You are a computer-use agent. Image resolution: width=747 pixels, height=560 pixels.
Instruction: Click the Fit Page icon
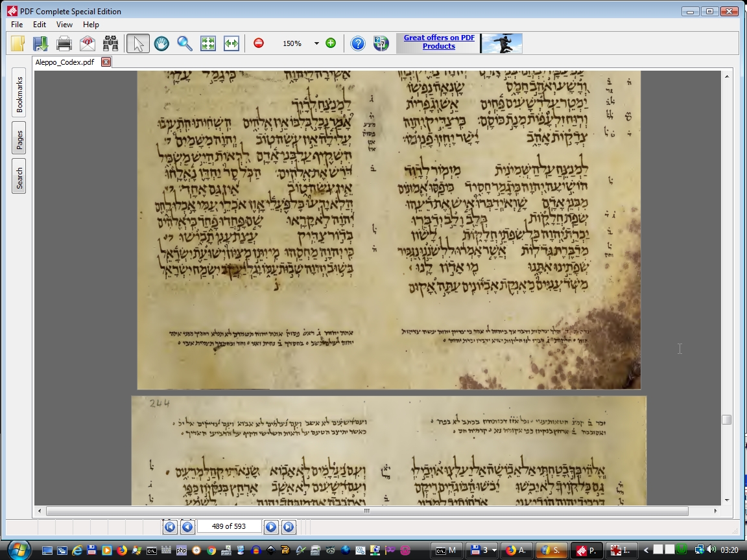pyautogui.click(x=208, y=43)
